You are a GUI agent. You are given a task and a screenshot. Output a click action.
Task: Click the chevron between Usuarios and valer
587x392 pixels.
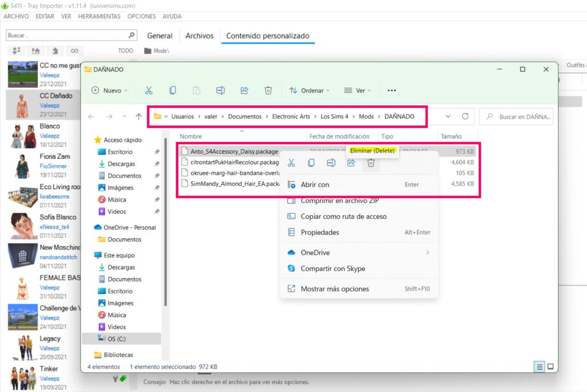tap(199, 116)
